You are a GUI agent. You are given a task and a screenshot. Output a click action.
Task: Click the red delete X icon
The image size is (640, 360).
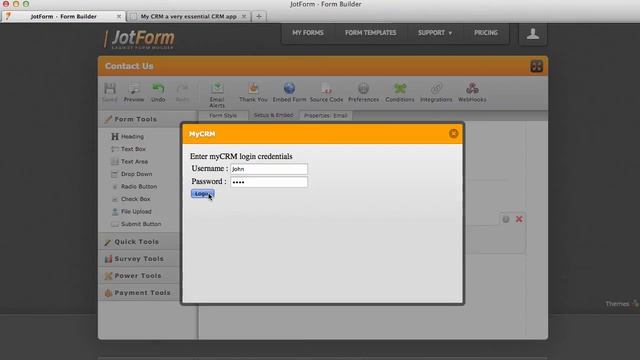click(x=519, y=219)
